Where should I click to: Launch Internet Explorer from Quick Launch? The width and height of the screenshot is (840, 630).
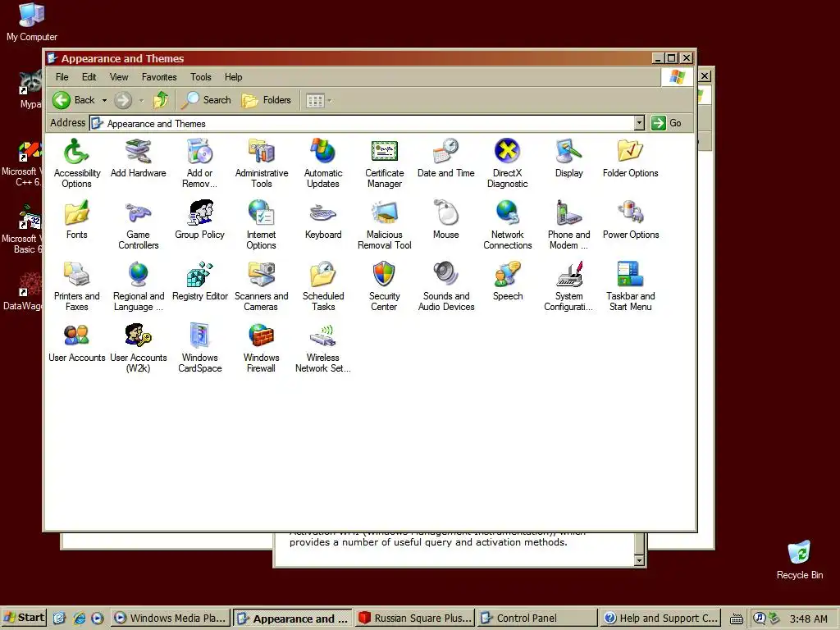tap(80, 619)
